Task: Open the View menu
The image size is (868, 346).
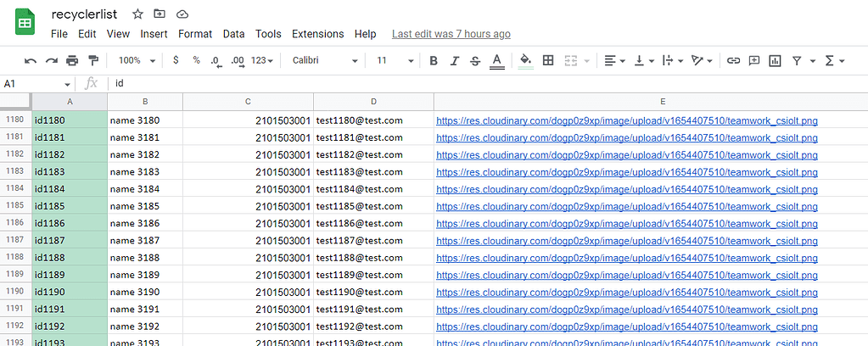Action: point(118,34)
